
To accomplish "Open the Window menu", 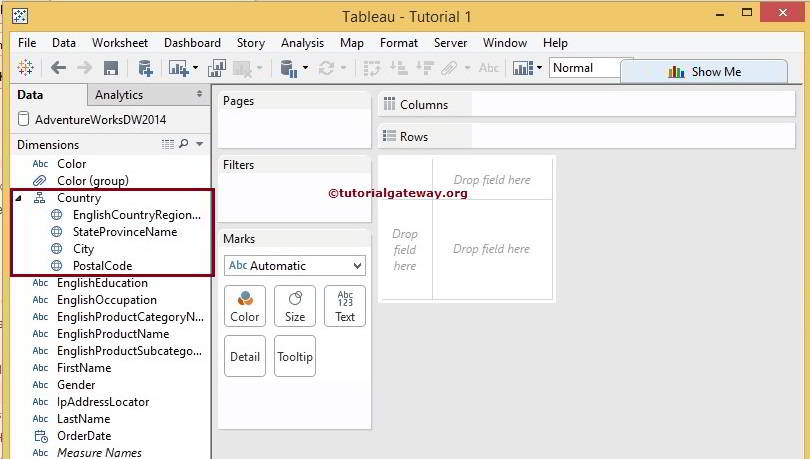I will point(505,43).
